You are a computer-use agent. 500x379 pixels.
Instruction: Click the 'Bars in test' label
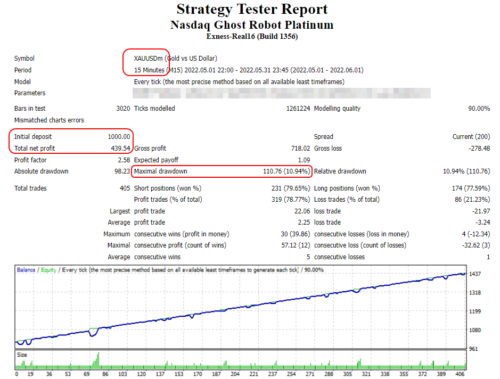[30, 109]
